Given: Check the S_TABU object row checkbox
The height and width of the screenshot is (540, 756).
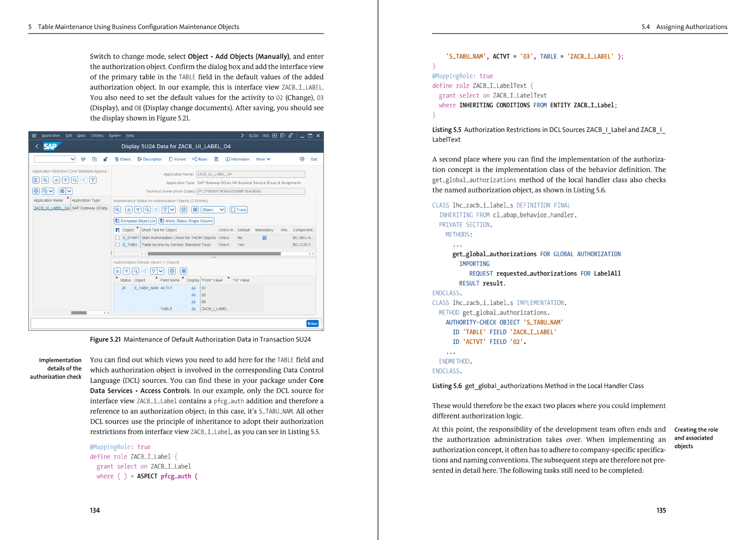Looking at the screenshot, I should coord(118,245).
